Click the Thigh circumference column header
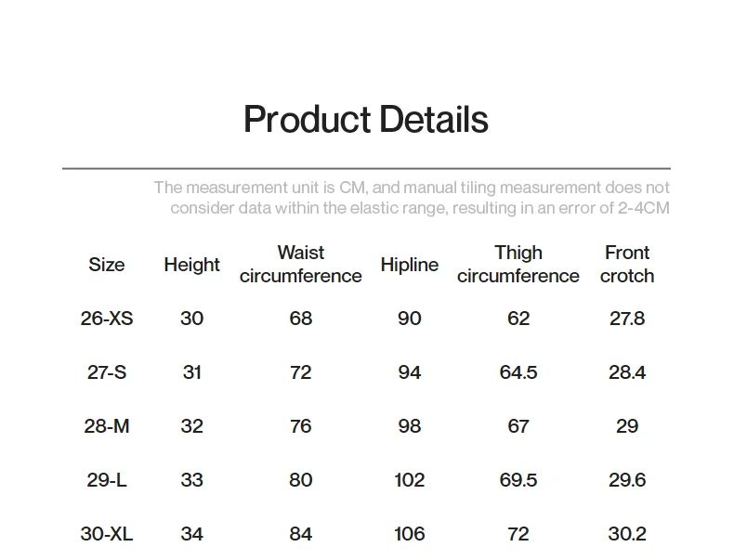 518,265
